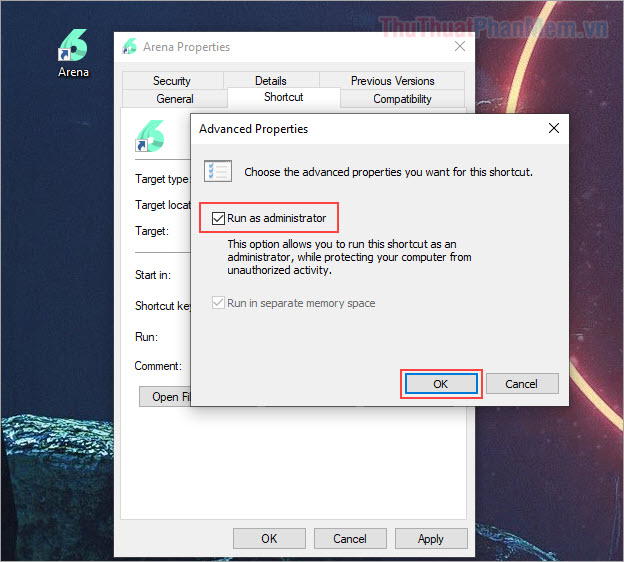Toggle Run in separate memory space checkbox
This screenshot has width=624, height=562.
click(219, 303)
